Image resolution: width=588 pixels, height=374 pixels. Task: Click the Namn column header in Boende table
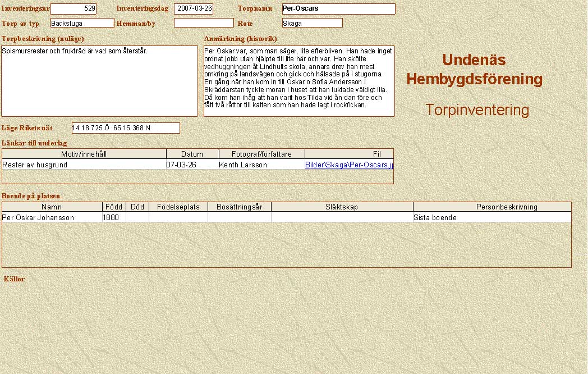coord(52,207)
